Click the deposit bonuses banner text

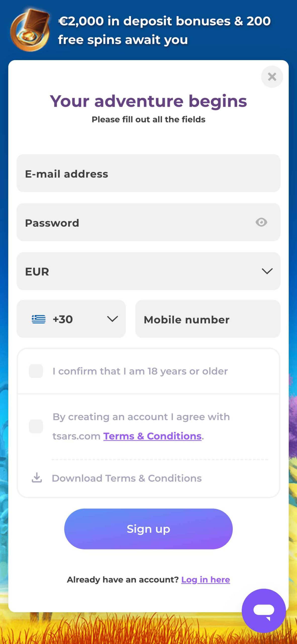point(164,30)
